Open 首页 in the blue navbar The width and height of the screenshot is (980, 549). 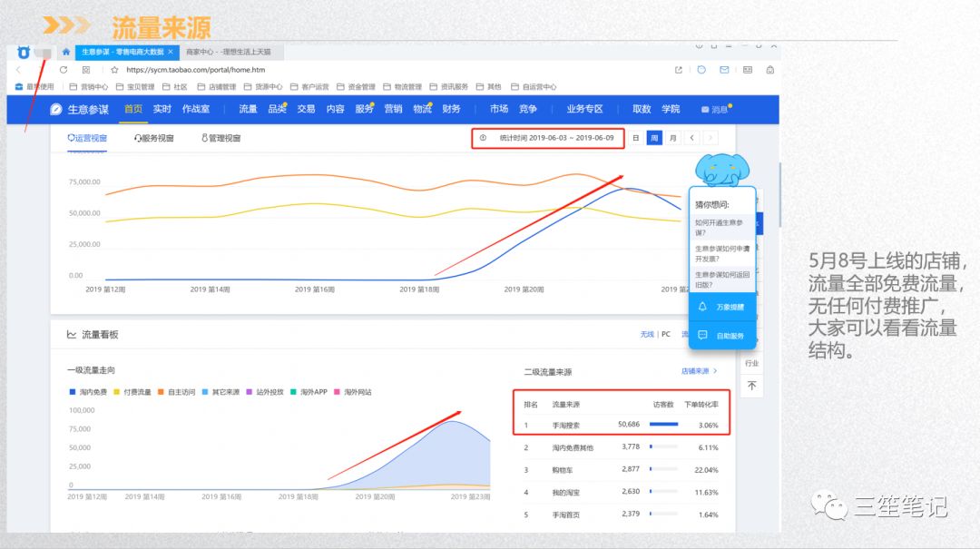133,110
